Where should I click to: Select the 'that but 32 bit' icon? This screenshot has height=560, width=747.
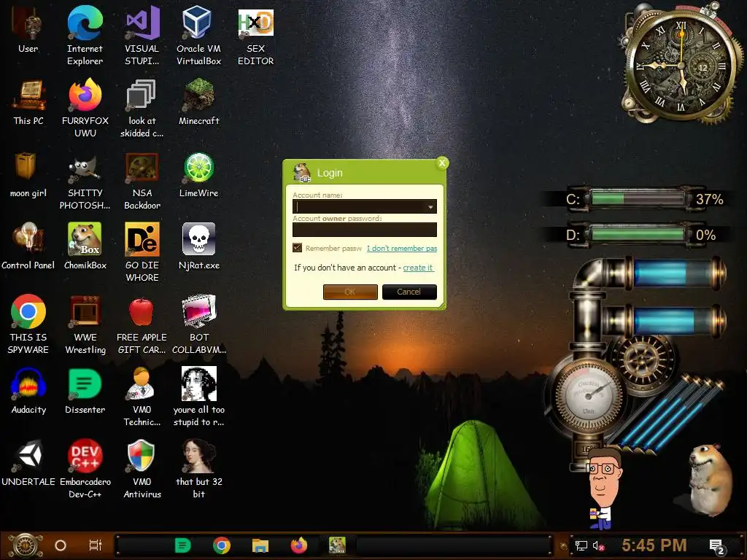coord(198,469)
